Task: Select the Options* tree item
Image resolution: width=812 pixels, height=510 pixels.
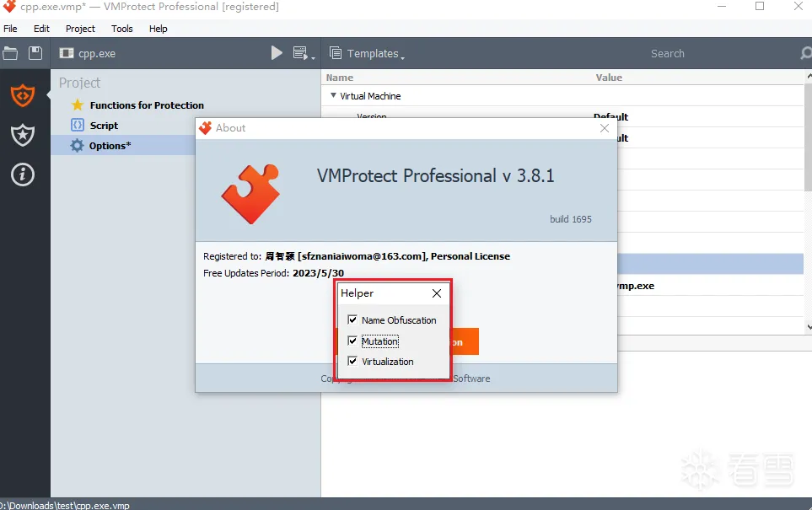Action: coord(110,146)
